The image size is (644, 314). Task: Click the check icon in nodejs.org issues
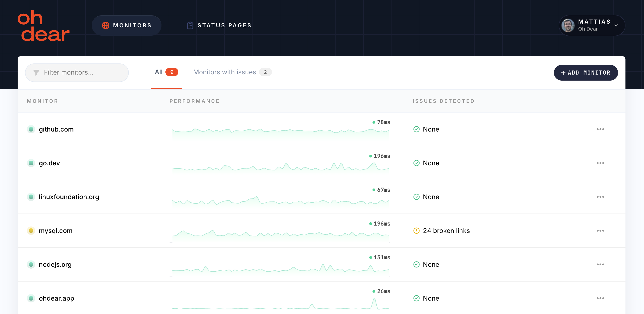[x=416, y=264]
